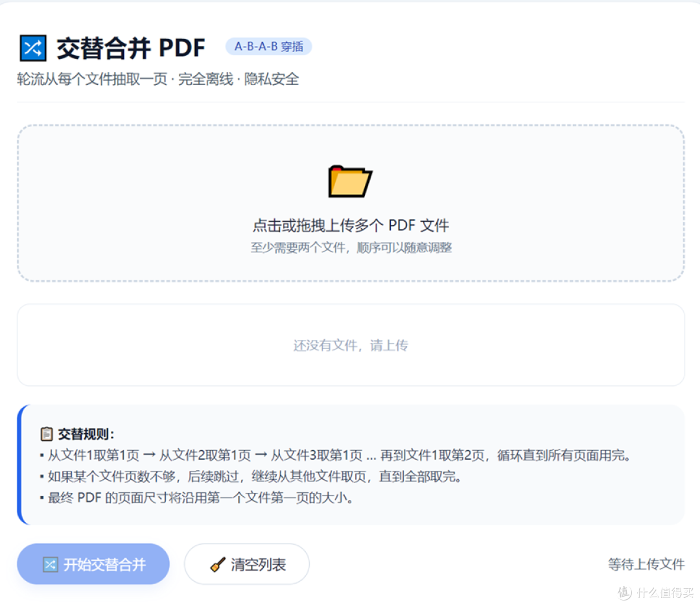Image resolution: width=700 pixels, height=607 pixels.
Task: Click the 清空列表 button
Action: tap(247, 564)
